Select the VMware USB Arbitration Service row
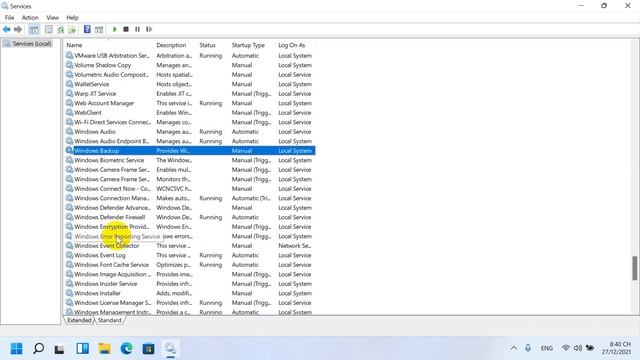This screenshot has width=640, height=360. [x=190, y=56]
